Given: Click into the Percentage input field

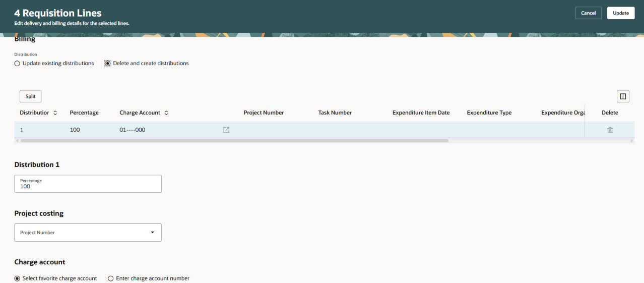Looking at the screenshot, I should (x=88, y=184).
